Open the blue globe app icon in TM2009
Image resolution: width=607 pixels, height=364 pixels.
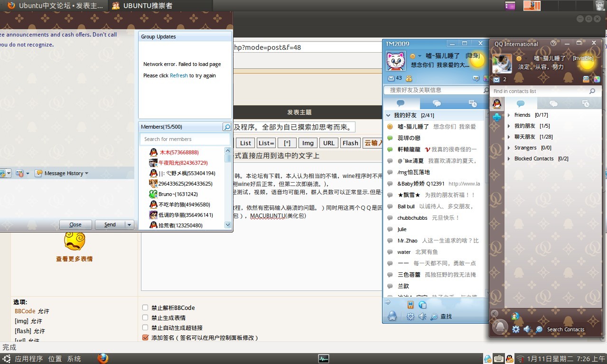[422, 305]
